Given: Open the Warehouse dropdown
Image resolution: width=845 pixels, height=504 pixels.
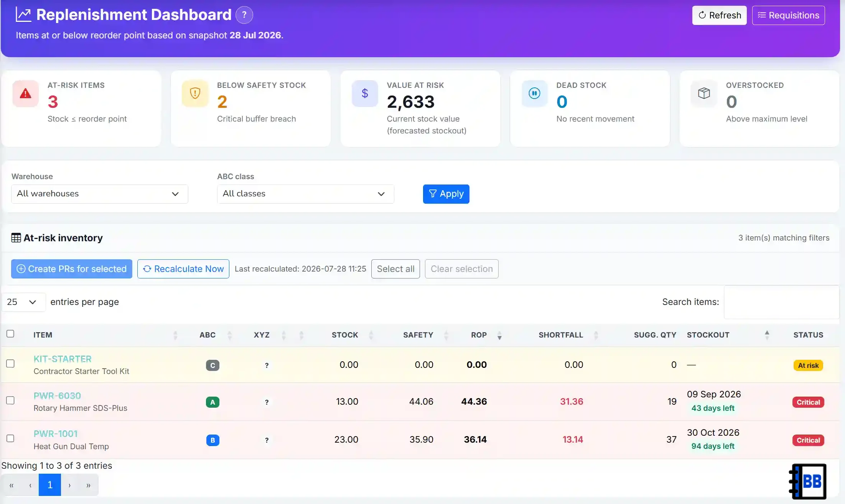Looking at the screenshot, I should pos(100,194).
